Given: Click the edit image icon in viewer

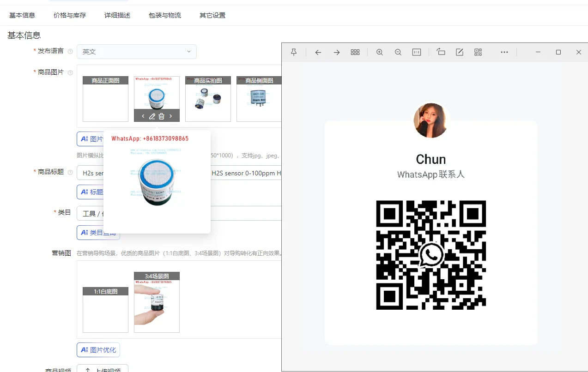Looking at the screenshot, I should pyautogui.click(x=460, y=52).
